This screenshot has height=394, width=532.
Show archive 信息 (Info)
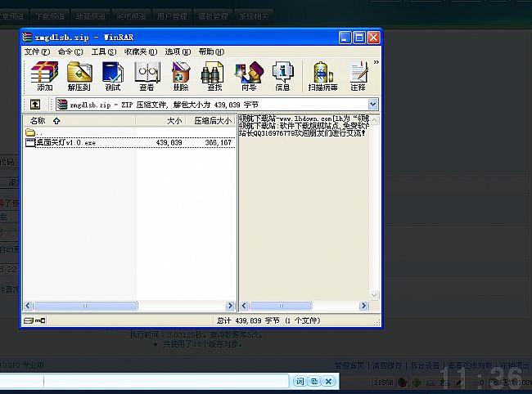coord(282,76)
